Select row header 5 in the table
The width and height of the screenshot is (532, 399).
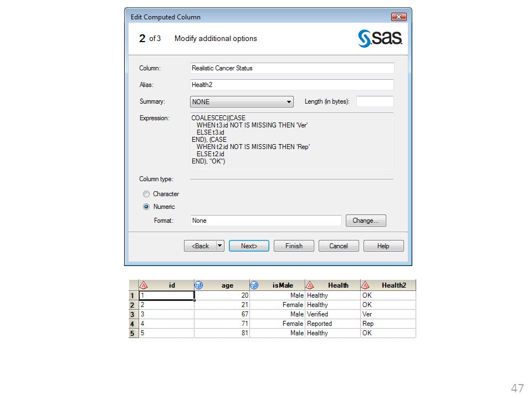pos(134,333)
